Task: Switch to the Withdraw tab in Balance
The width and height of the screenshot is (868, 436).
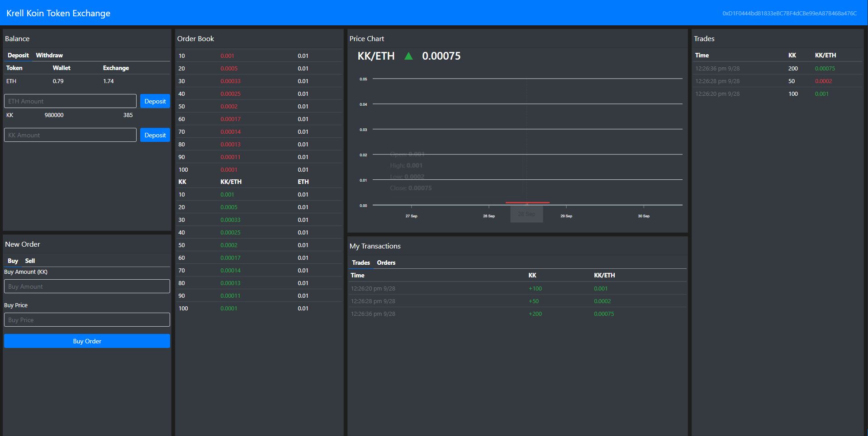Action: (49, 55)
